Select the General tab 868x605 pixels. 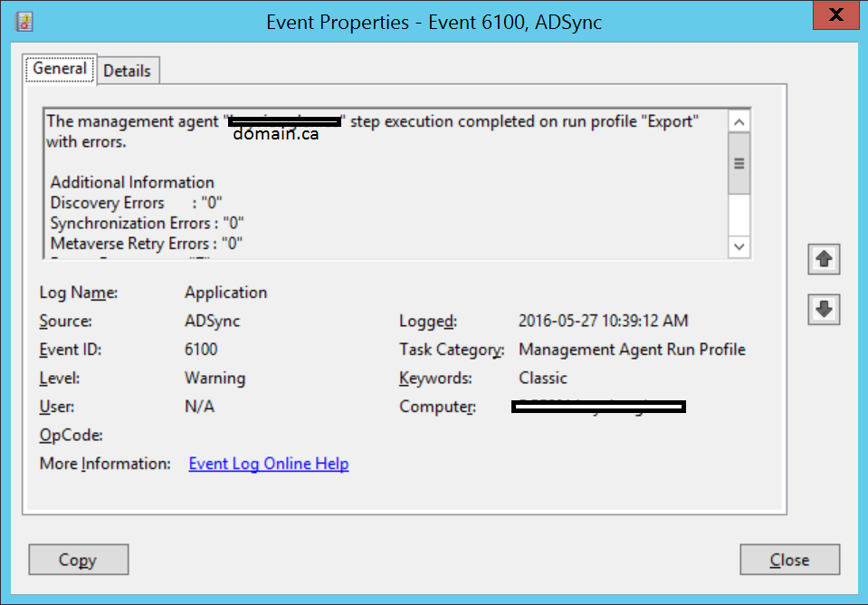[60, 69]
